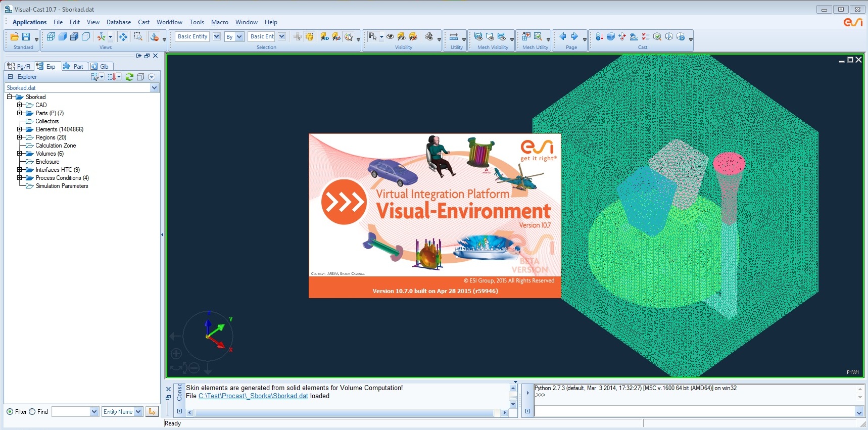The width and height of the screenshot is (868, 430).
Task: Select the Find radio button
Action: [32, 412]
